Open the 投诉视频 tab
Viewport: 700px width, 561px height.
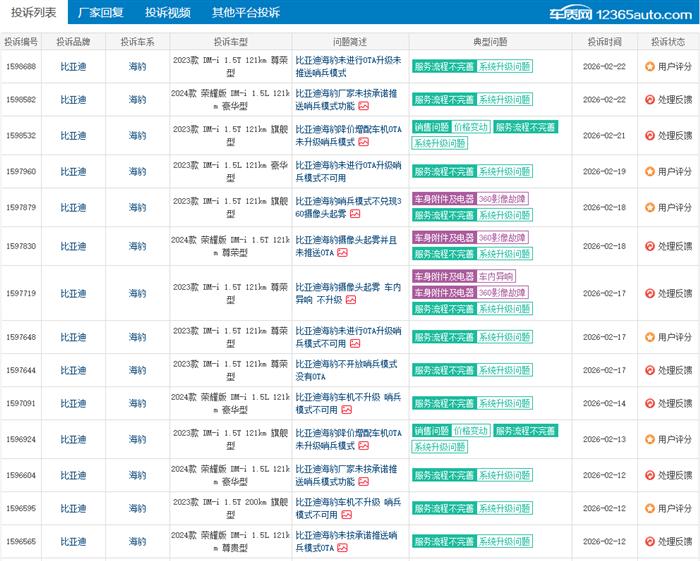tap(167, 13)
